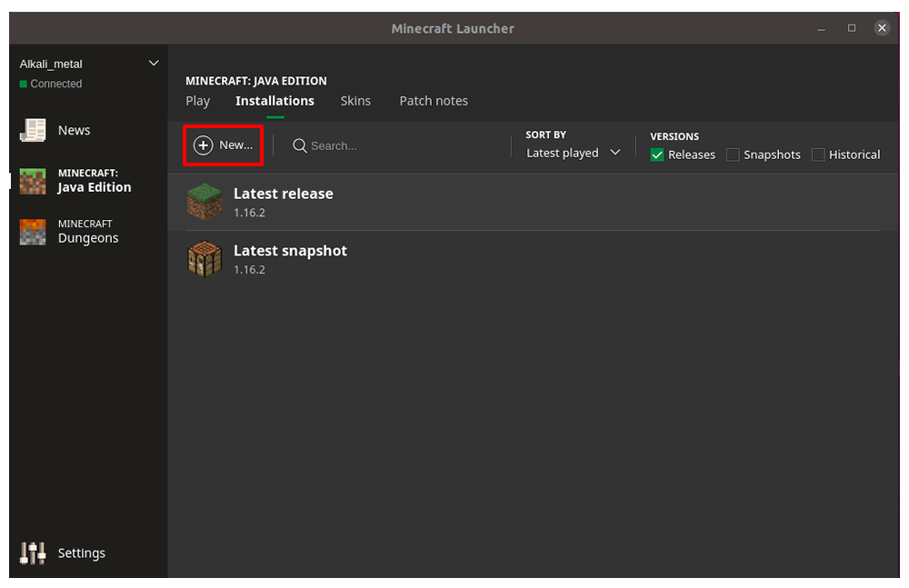Click version 1.16.2 under Latest snapshot
The width and height of the screenshot is (909, 588).
249,270
